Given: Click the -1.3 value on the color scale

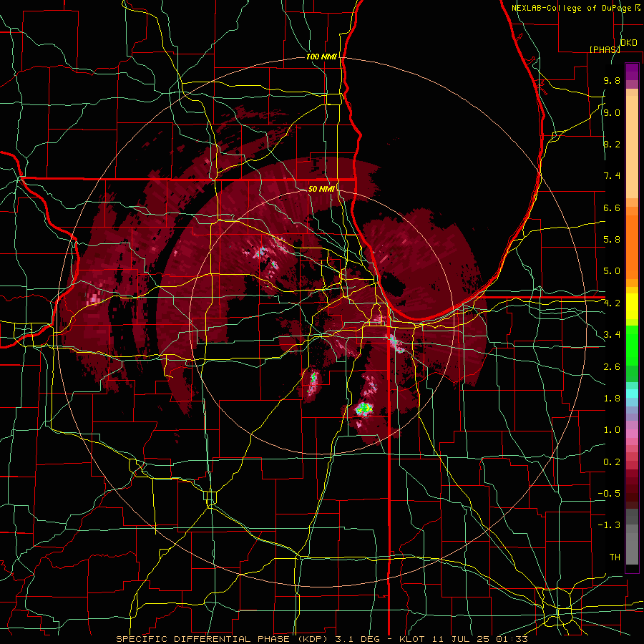Looking at the screenshot, I should coord(609,525).
